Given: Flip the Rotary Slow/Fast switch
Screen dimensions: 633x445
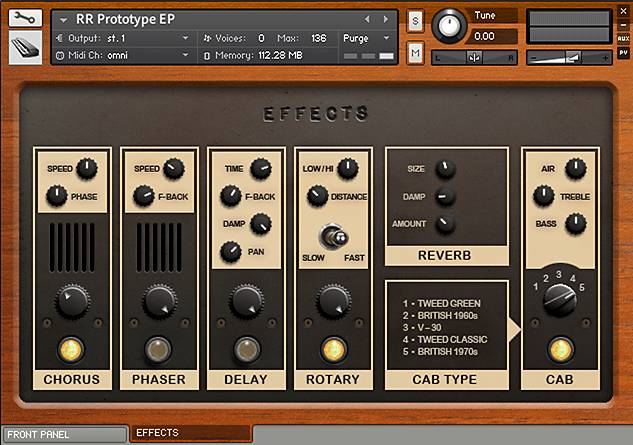Looking at the screenshot, I should (333, 237).
